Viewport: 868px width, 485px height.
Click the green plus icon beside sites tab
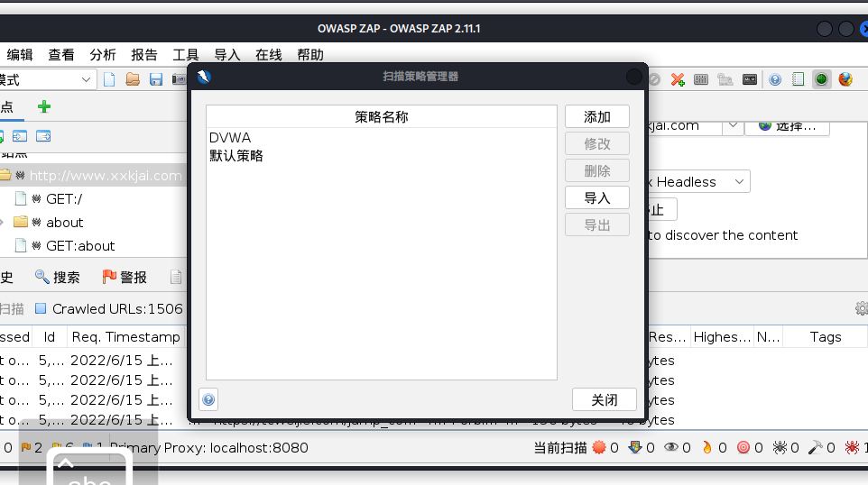pos(44,106)
